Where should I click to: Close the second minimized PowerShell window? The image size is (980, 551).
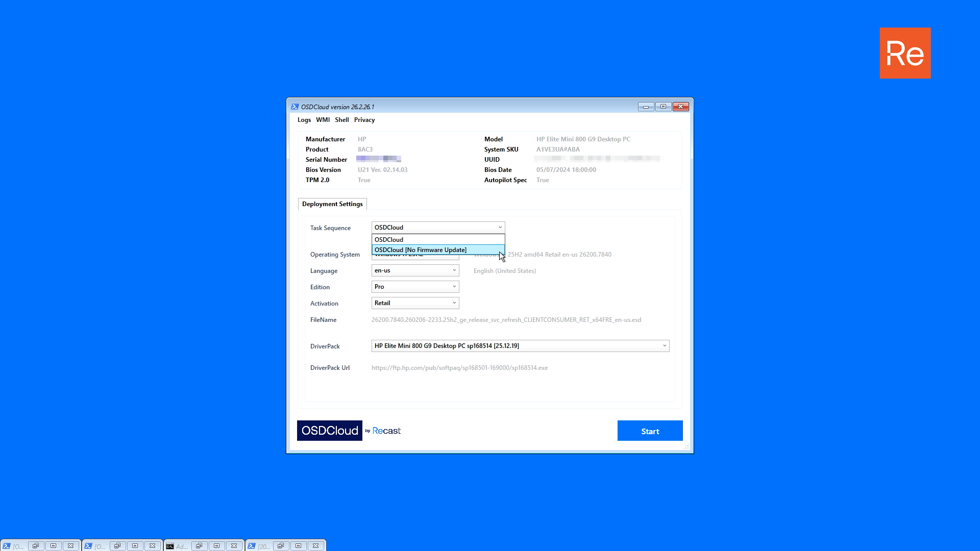pos(152,546)
